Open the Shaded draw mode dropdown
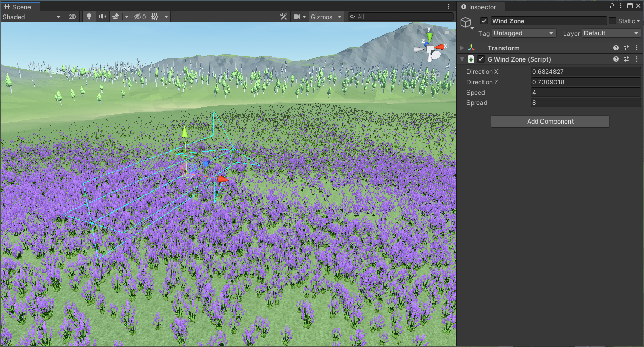Screen dimensions: 644x347 (x=32, y=17)
